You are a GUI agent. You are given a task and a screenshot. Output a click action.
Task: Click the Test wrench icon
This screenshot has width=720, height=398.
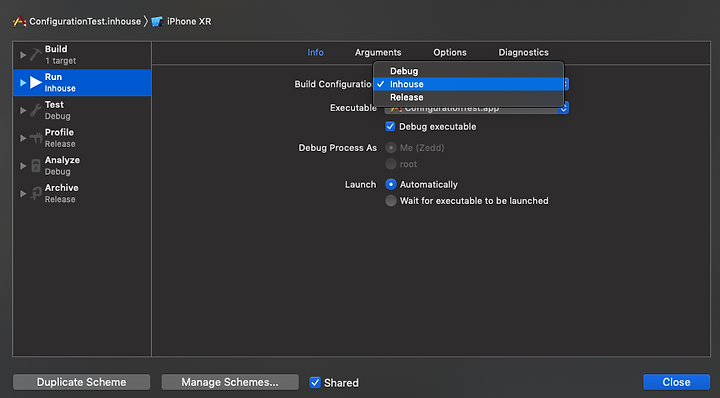click(x=36, y=110)
